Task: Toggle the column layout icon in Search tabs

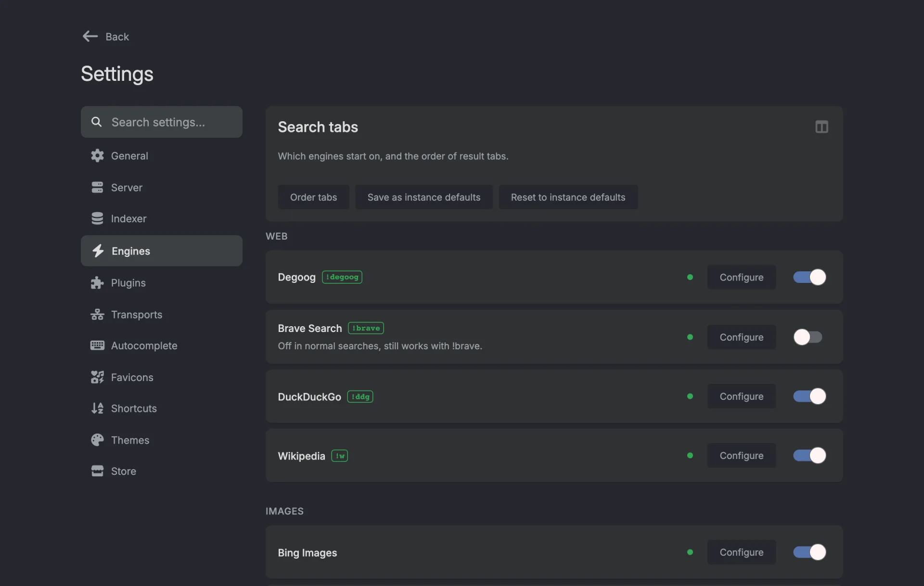Action: click(x=821, y=127)
